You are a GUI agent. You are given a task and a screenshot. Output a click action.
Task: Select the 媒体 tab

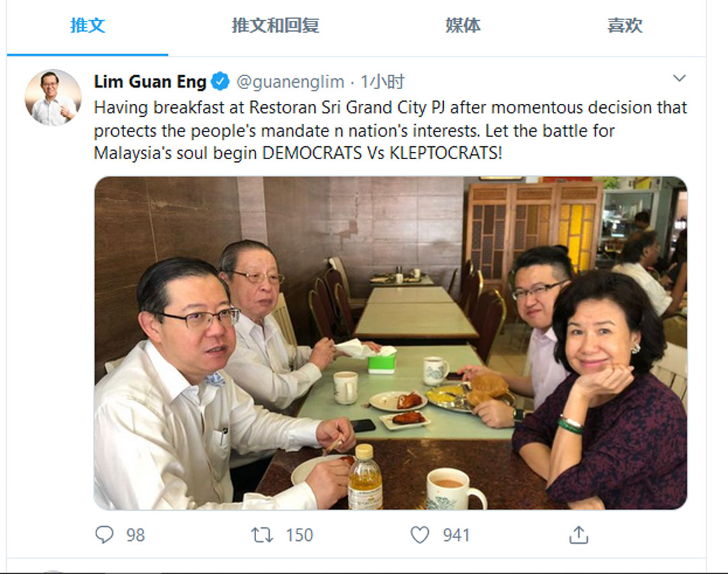click(463, 26)
